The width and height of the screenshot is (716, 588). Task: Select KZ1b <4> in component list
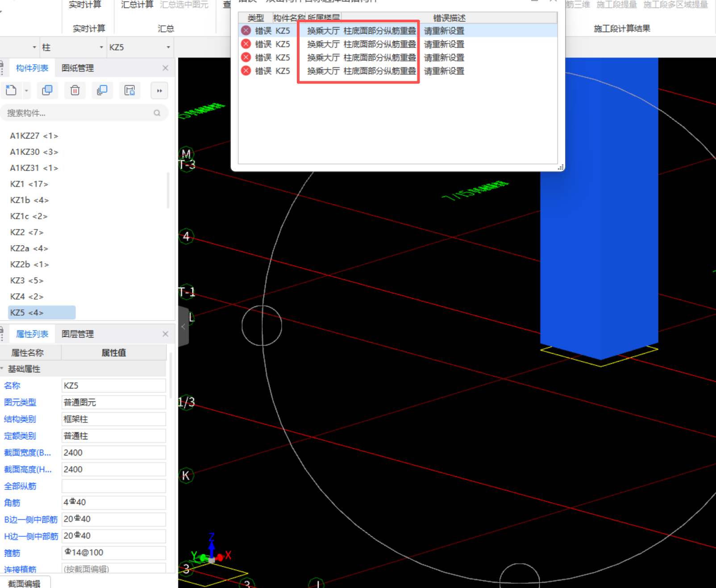29,200
